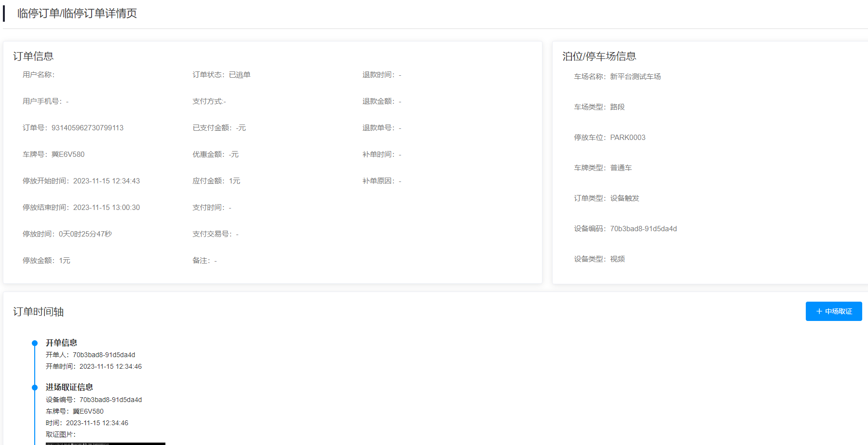The image size is (868, 445).
Task: Click the 进场取证信息 timeline heading
Action: pos(69,387)
